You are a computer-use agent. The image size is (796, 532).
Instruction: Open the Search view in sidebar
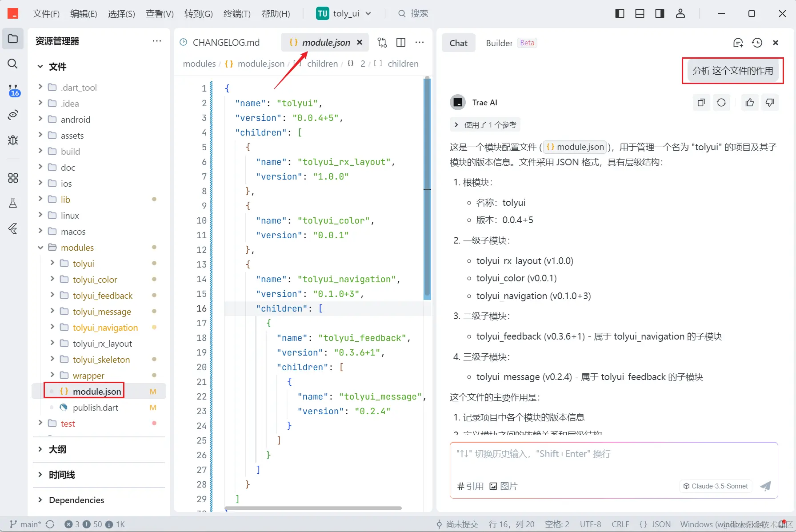pyautogui.click(x=13, y=64)
